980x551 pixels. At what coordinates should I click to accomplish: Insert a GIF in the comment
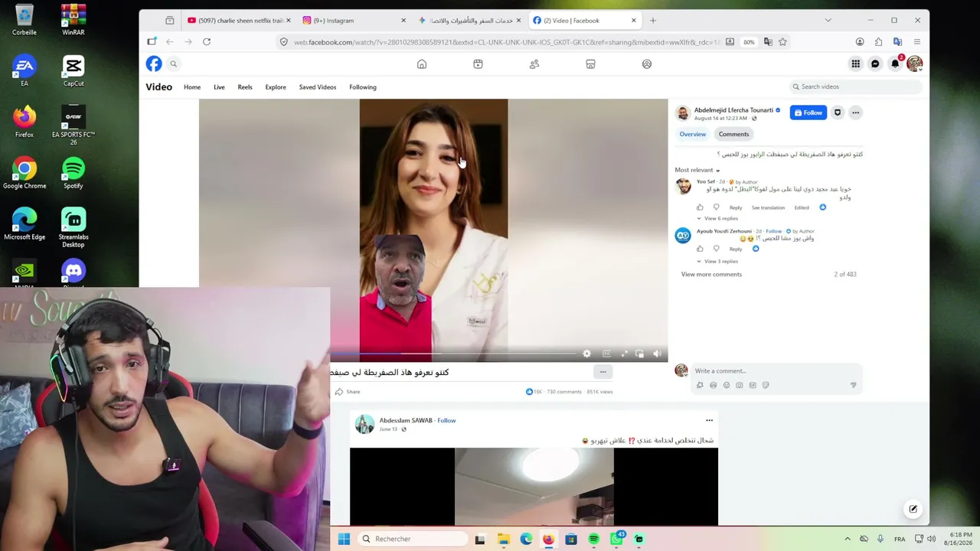click(753, 386)
